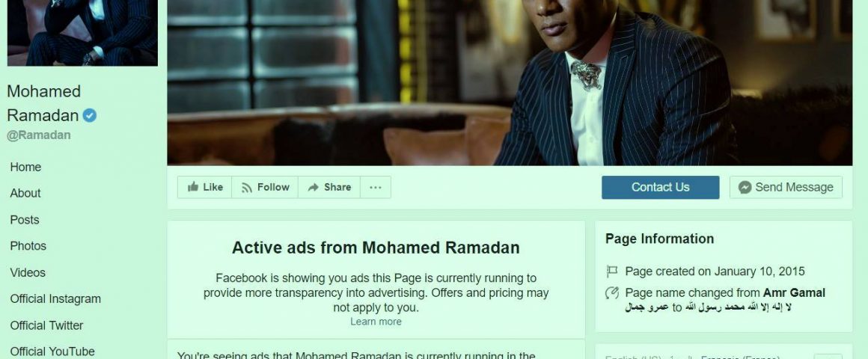Open the Learn more link

tap(376, 322)
